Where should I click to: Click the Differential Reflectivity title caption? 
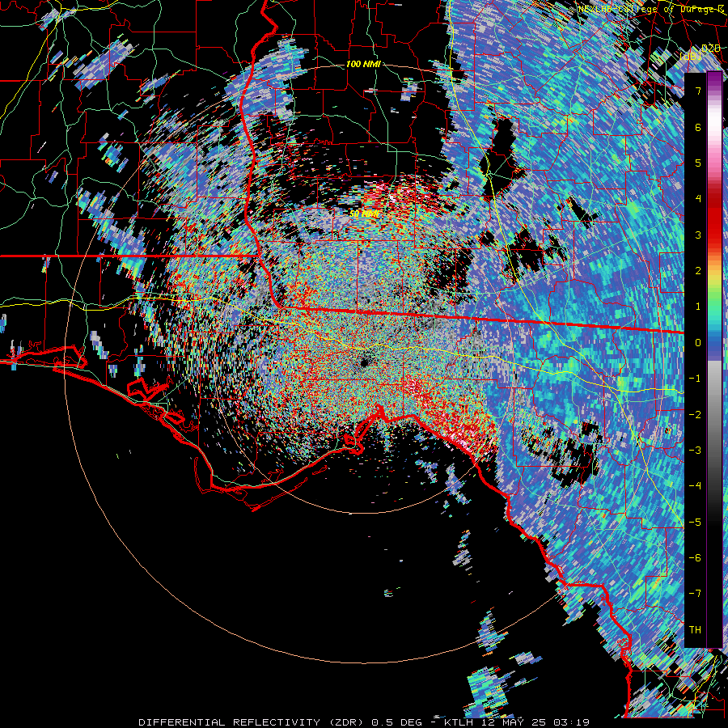[365, 722]
